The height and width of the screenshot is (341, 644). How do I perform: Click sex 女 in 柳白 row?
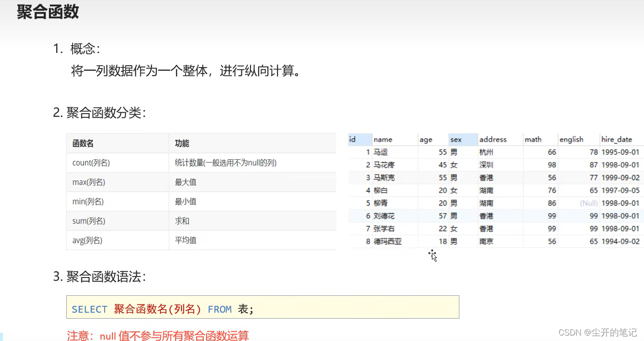click(454, 190)
